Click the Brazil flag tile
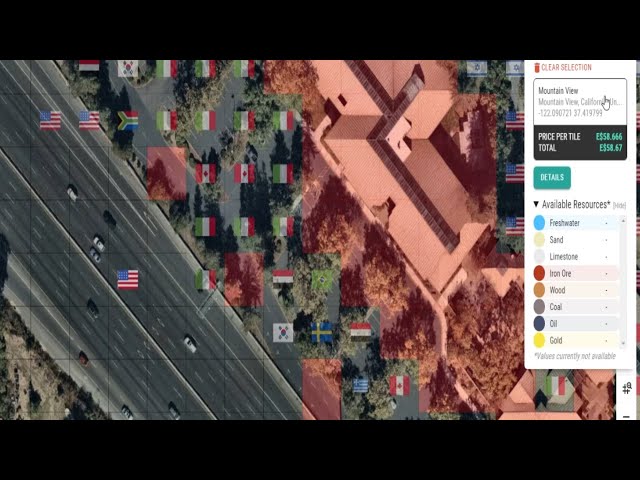 tap(322, 280)
